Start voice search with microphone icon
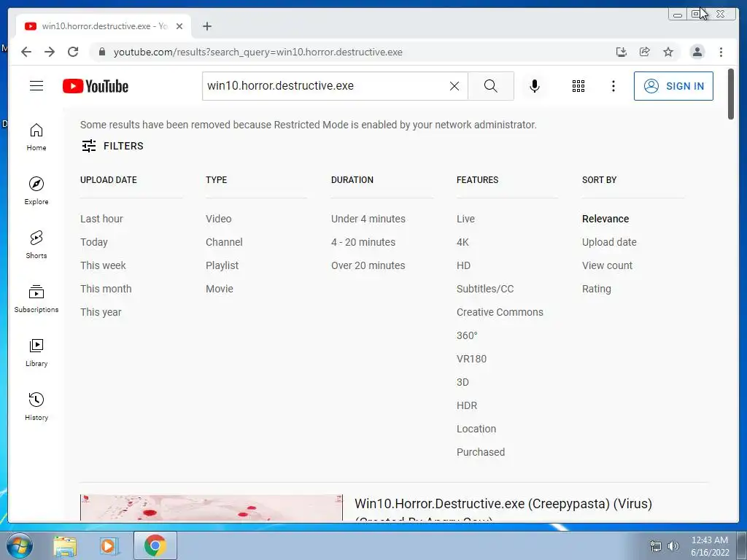The height and width of the screenshot is (560, 747). (535, 86)
